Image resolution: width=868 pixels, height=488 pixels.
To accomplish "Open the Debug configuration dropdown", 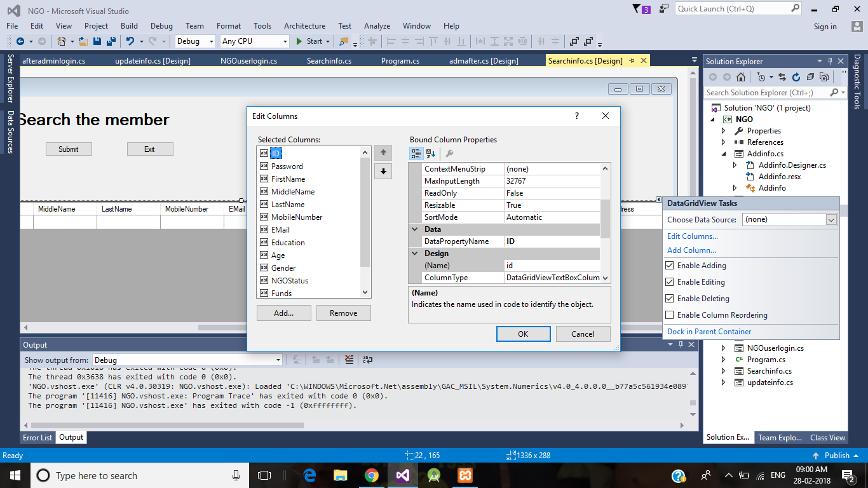I will tap(196, 41).
